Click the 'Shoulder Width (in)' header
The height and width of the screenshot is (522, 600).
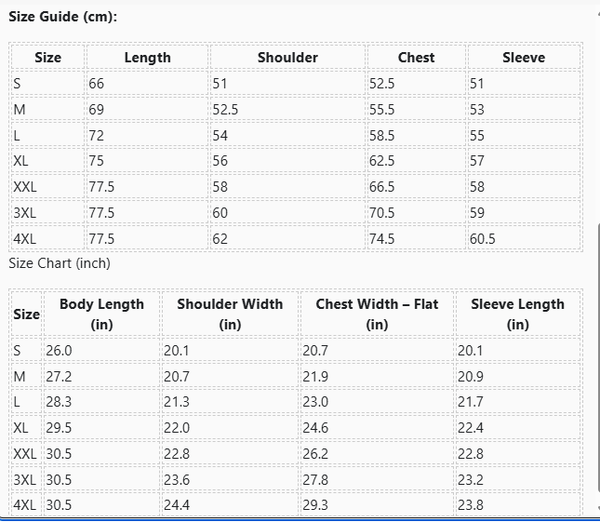coord(230,314)
